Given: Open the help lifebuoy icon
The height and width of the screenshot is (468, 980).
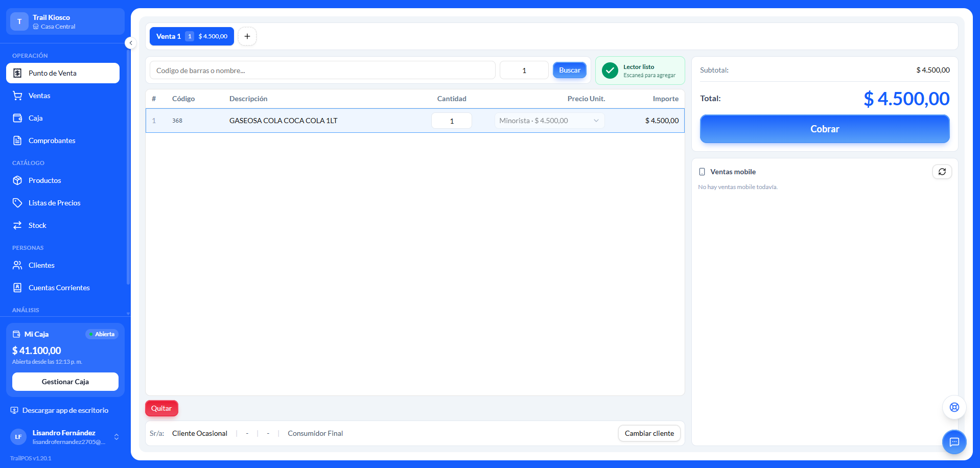Looking at the screenshot, I should 954,407.
